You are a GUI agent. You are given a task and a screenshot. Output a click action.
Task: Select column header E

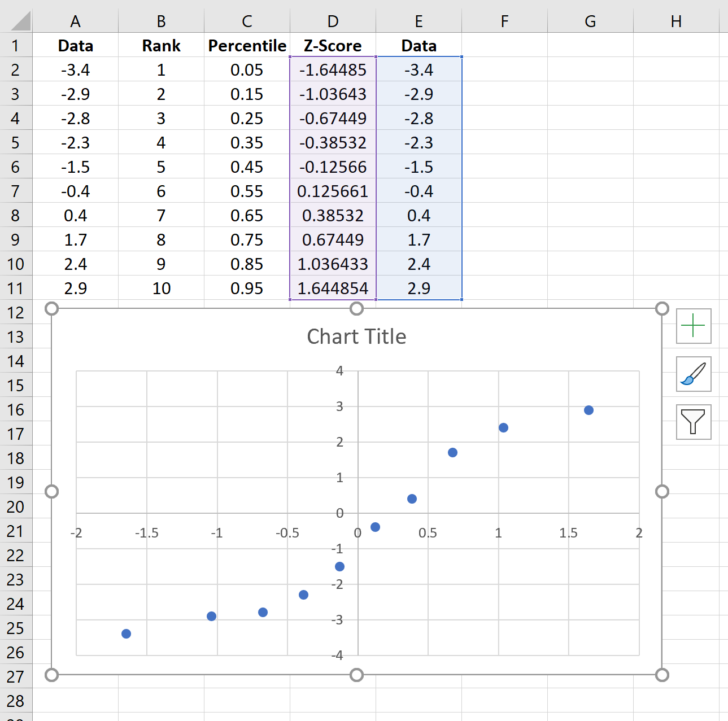coord(419,21)
